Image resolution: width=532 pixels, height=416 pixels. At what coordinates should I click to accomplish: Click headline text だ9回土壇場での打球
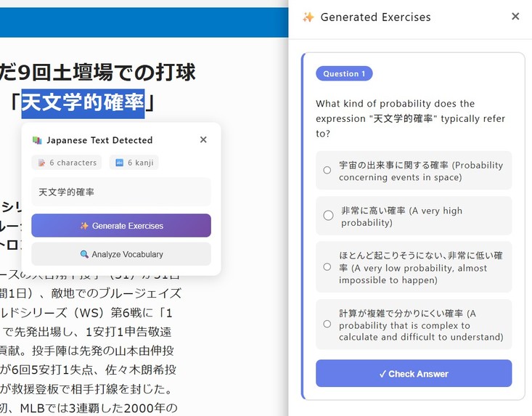(x=98, y=73)
